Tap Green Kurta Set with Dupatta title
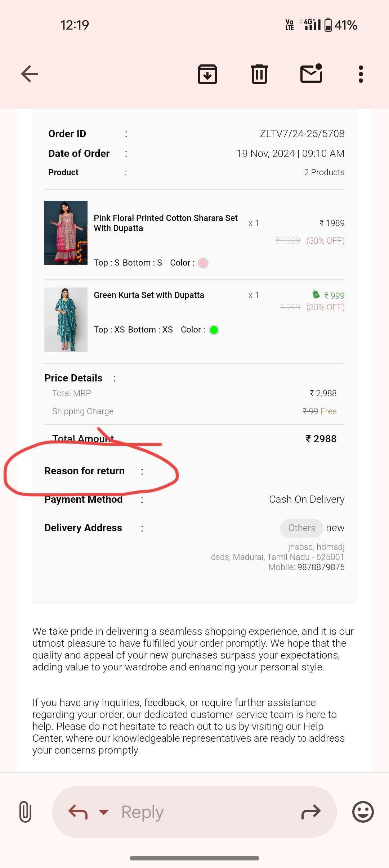The width and height of the screenshot is (389, 868). (x=149, y=295)
